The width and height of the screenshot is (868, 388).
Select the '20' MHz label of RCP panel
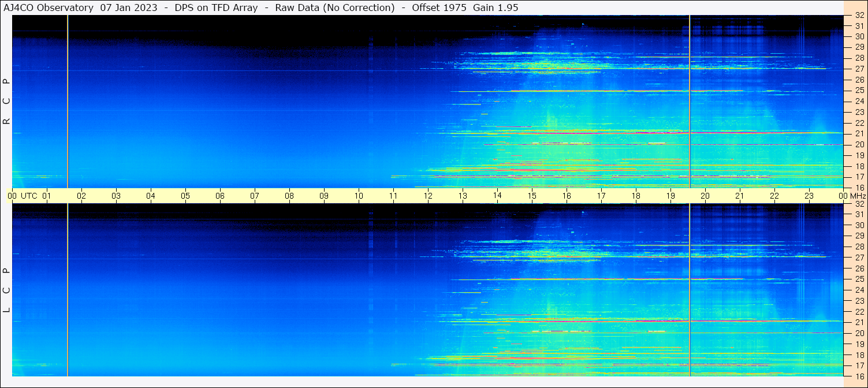[859, 144]
